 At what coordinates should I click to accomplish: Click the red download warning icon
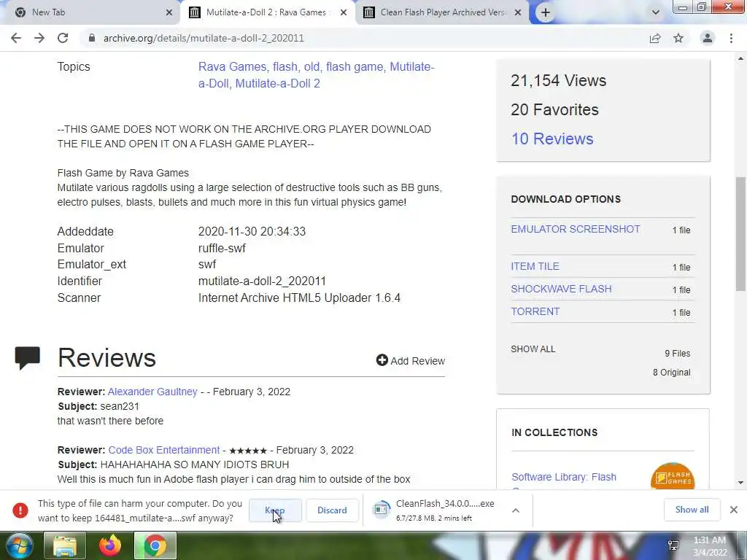point(20,510)
